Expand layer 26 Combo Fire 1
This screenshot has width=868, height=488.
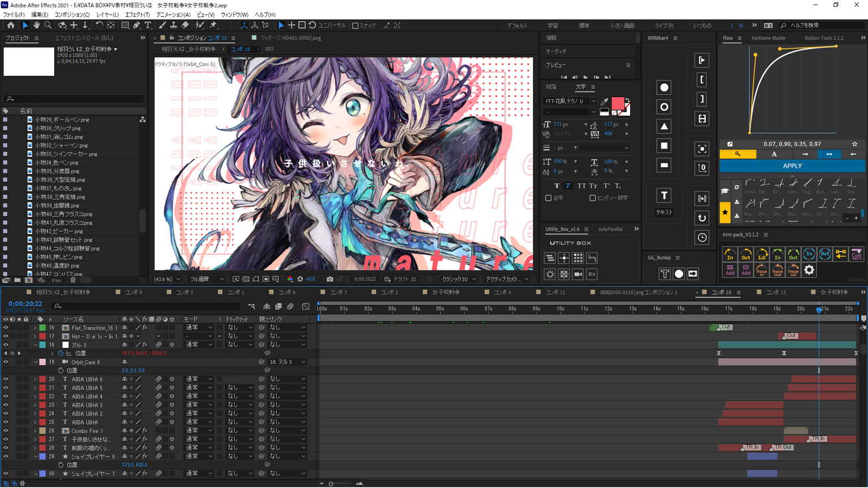(35, 431)
